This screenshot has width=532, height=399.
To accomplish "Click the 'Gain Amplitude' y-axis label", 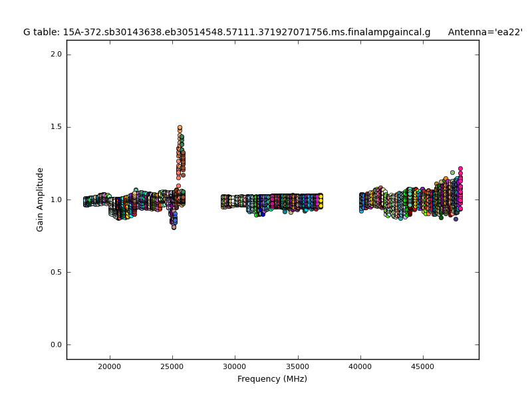I will click(41, 199).
